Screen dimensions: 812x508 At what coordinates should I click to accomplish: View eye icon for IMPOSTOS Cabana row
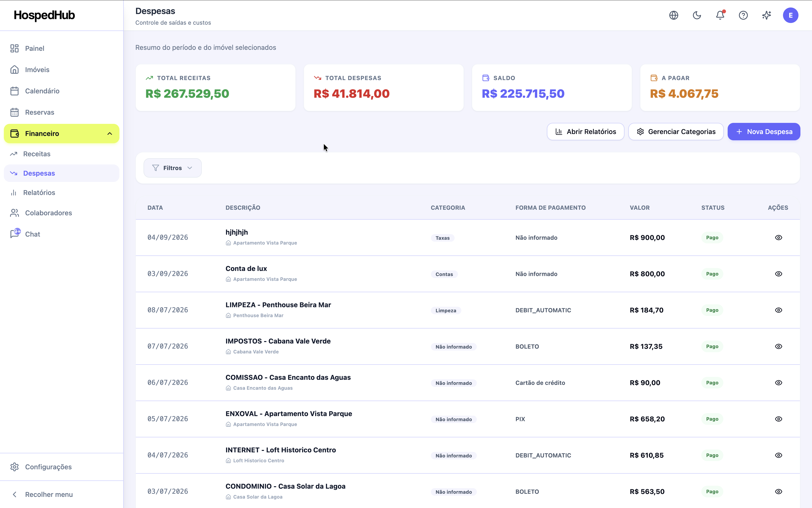(x=778, y=346)
